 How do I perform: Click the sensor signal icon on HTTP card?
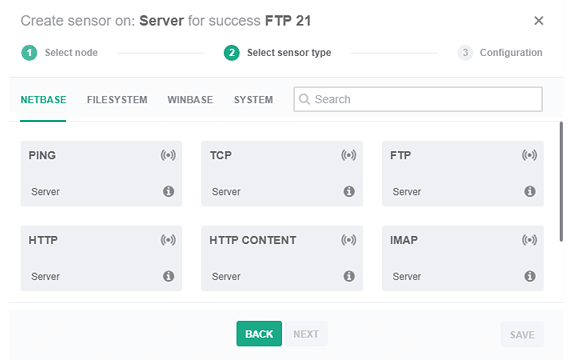point(168,240)
